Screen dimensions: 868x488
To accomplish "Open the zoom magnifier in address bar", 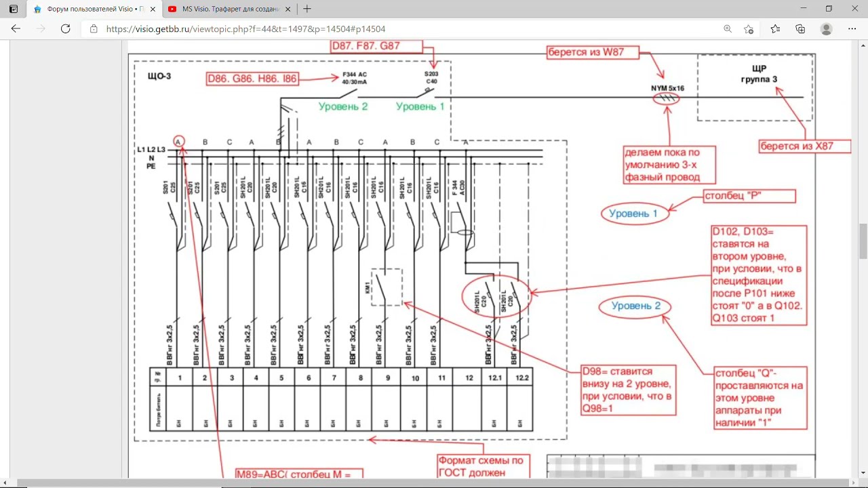I will coord(728,29).
